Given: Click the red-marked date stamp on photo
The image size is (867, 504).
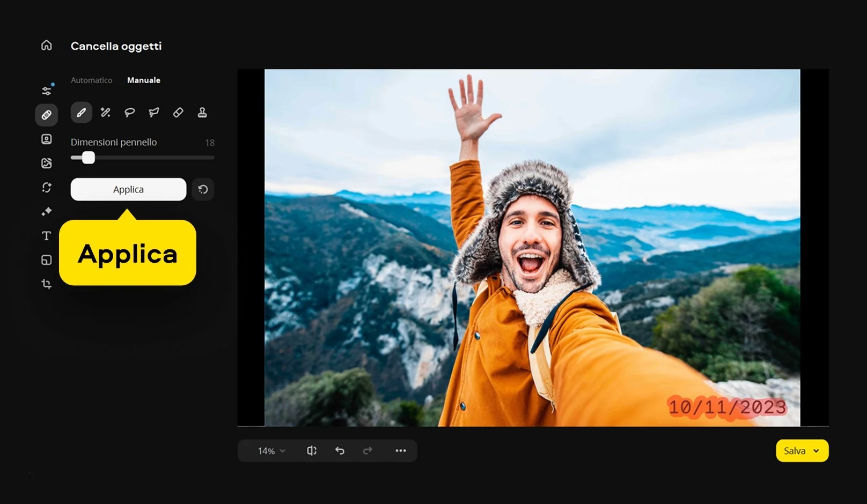Looking at the screenshot, I should point(728,407).
